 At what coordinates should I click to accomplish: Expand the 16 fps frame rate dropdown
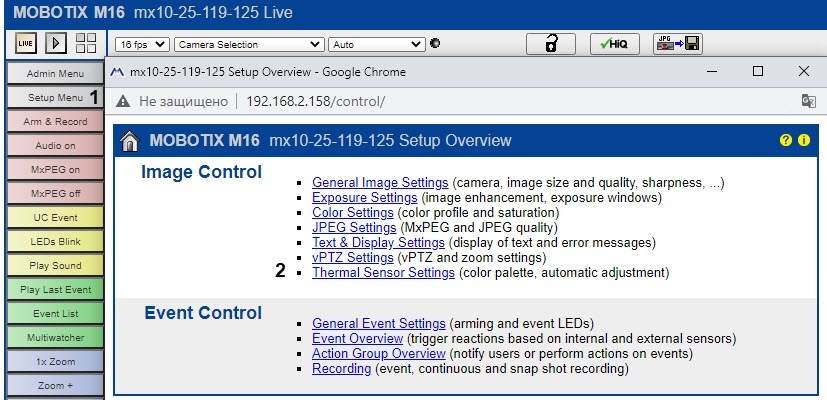click(x=141, y=45)
